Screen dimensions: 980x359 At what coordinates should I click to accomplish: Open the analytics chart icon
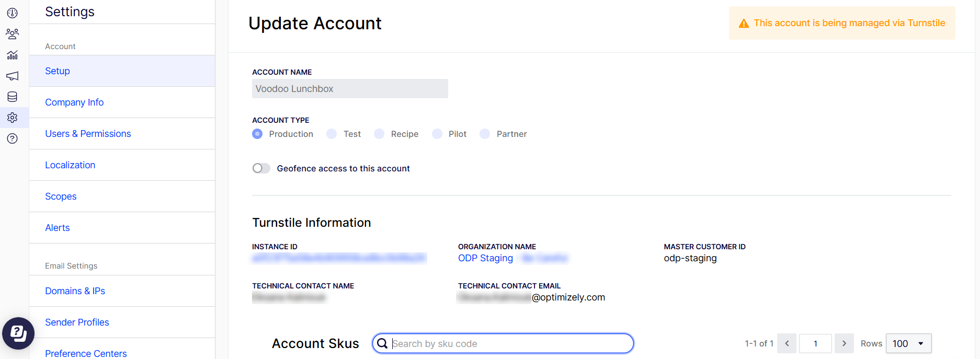[13, 55]
